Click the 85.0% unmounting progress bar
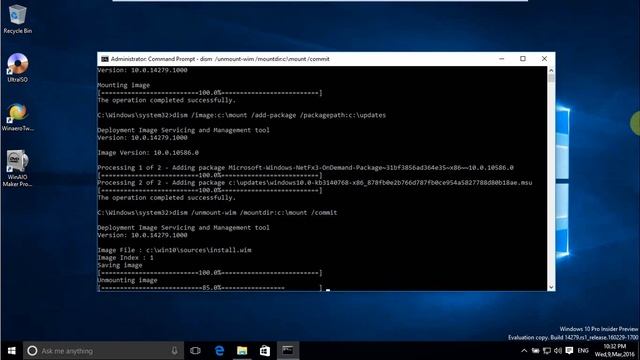 tap(210, 288)
